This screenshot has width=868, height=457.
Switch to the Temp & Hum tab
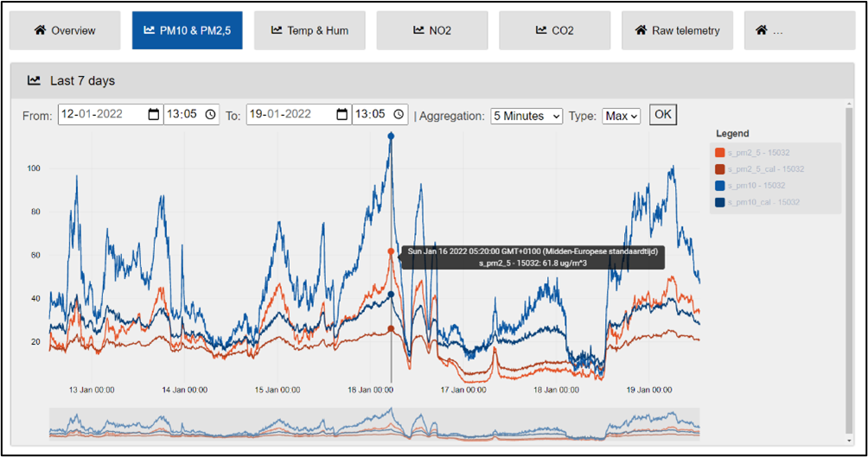(310, 30)
